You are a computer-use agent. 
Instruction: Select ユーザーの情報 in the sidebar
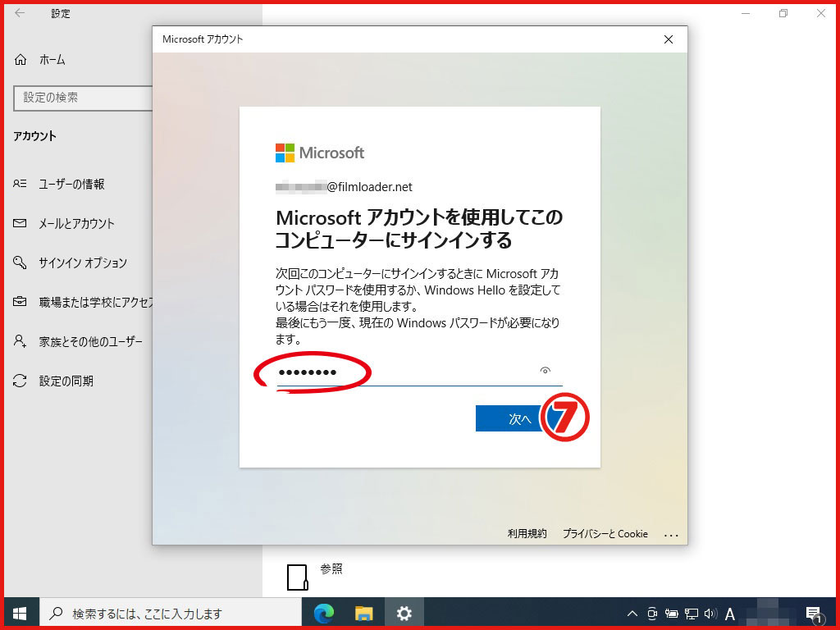72,185
